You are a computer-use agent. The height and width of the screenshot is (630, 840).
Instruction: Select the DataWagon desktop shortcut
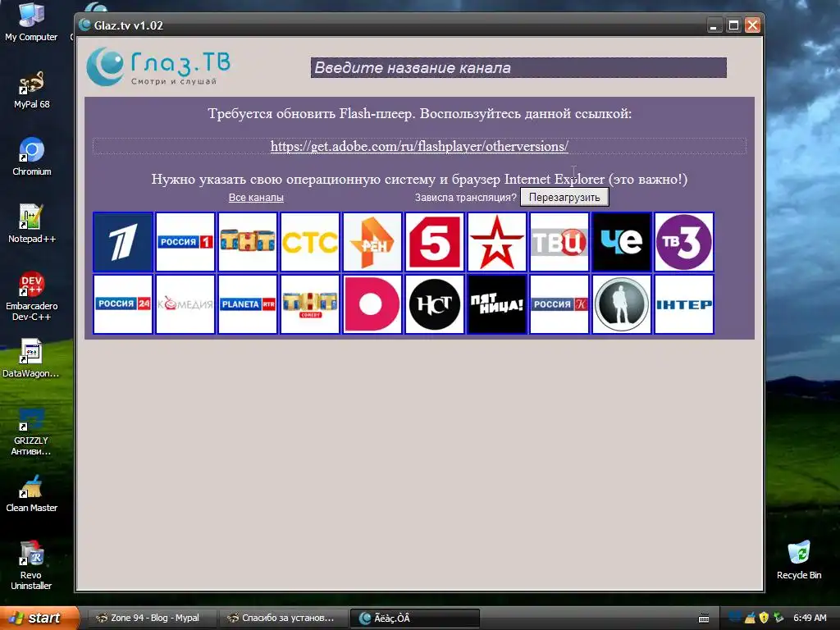(31, 358)
